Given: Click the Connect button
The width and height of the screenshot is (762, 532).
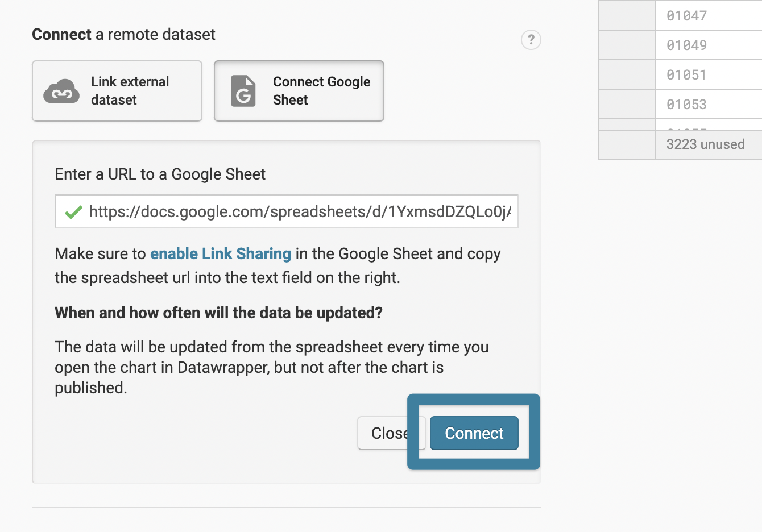Looking at the screenshot, I should tap(474, 433).
